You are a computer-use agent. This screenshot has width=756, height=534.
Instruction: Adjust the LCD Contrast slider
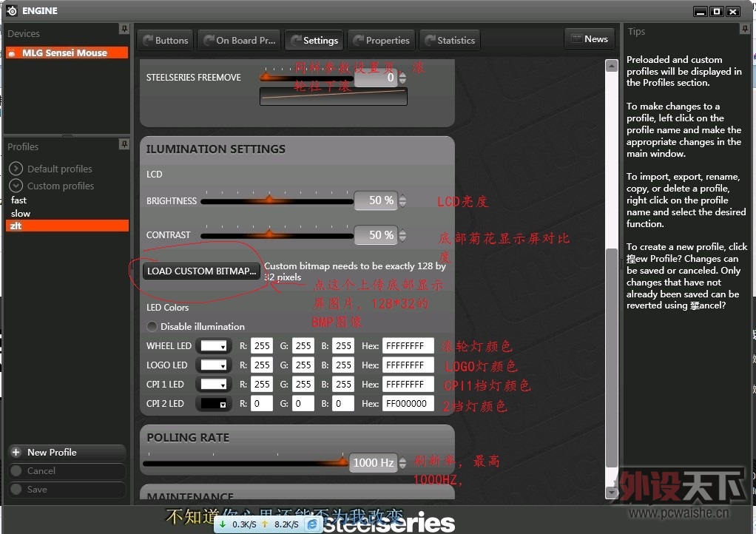tap(277, 234)
